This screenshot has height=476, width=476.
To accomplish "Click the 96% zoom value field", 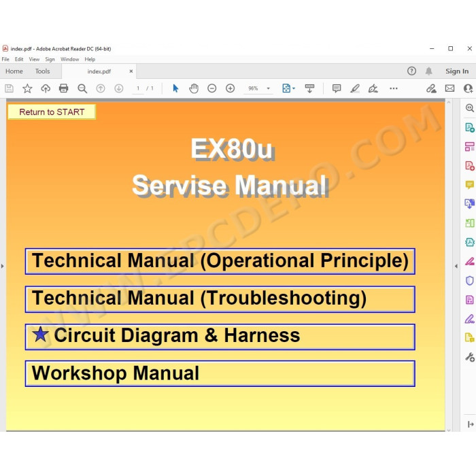I will coord(253,88).
